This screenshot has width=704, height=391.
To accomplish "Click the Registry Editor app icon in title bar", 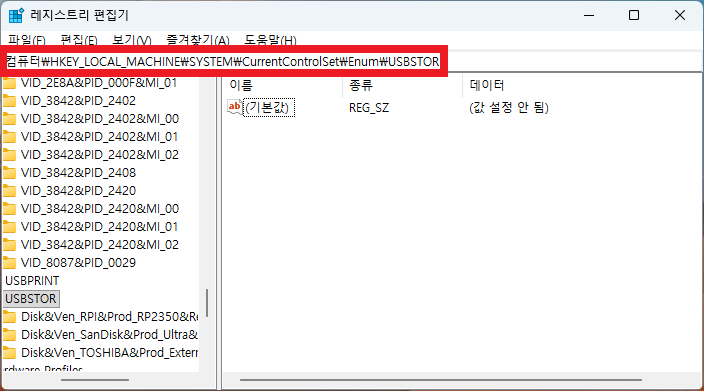I will [16, 15].
